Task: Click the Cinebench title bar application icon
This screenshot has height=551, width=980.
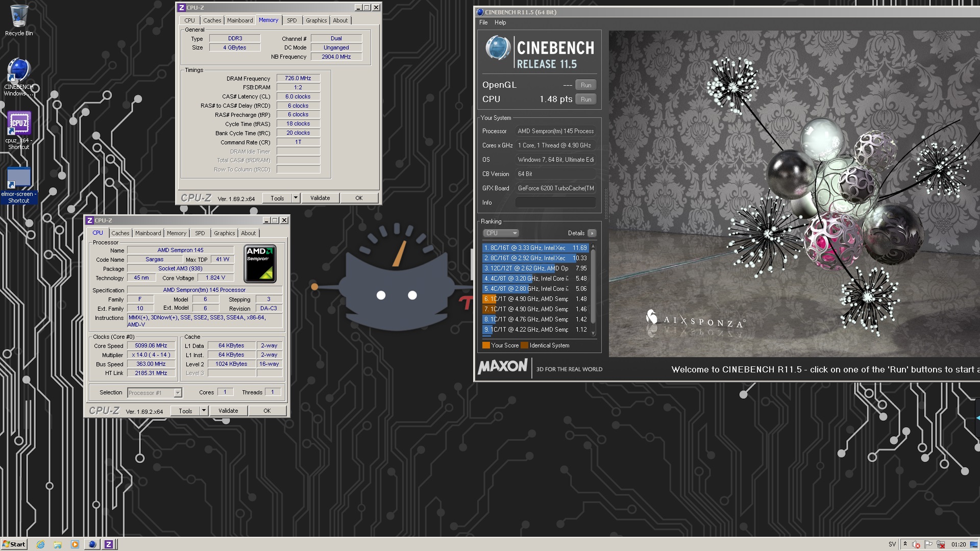Action: point(480,12)
